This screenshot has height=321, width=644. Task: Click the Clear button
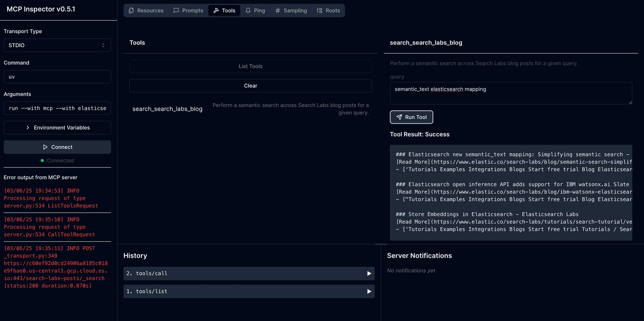(x=250, y=86)
